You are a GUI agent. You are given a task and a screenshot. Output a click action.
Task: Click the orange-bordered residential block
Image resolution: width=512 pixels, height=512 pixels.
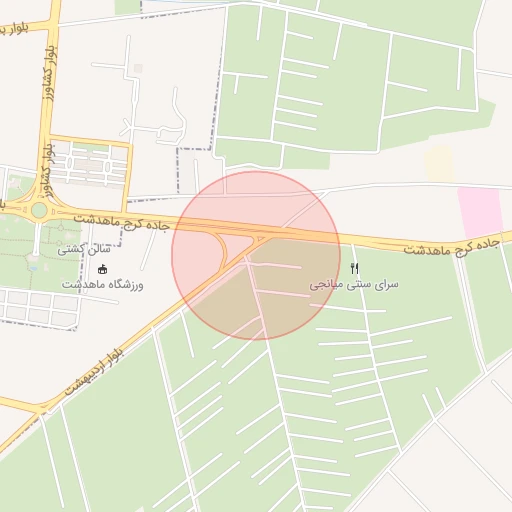point(88,162)
